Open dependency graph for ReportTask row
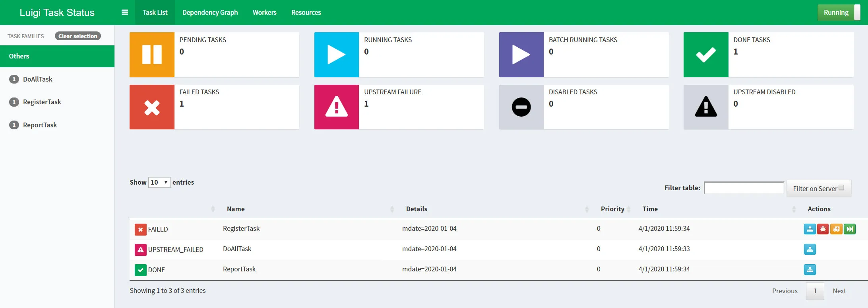The image size is (868, 308). [810, 270]
